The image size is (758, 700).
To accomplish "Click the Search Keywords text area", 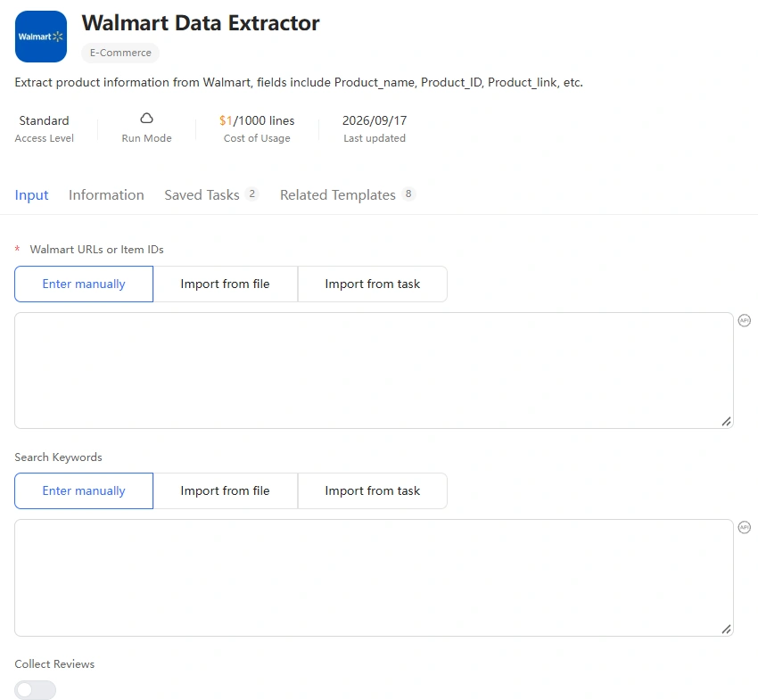I will 374,578.
